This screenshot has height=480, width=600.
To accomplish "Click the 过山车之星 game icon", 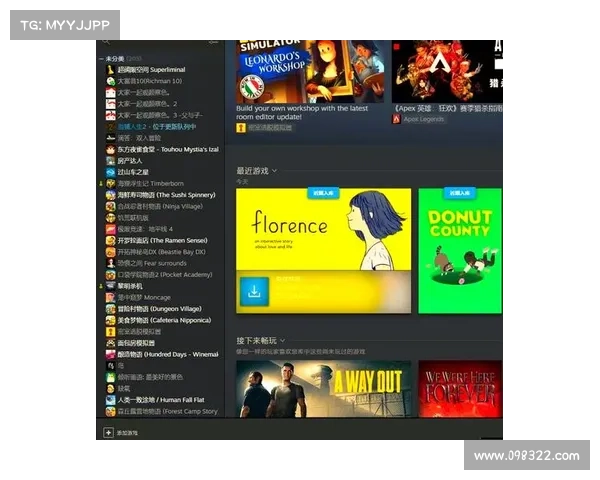I will tap(111, 172).
